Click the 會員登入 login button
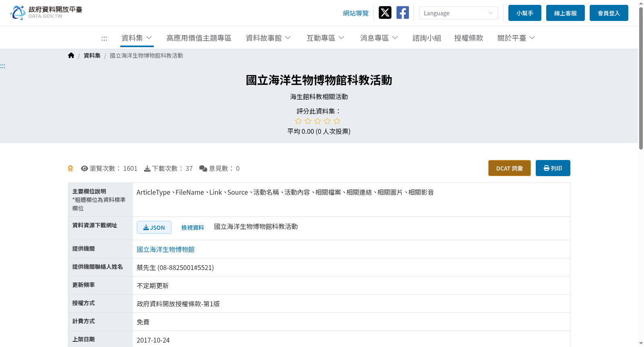The height and width of the screenshot is (347, 644). [x=609, y=13]
